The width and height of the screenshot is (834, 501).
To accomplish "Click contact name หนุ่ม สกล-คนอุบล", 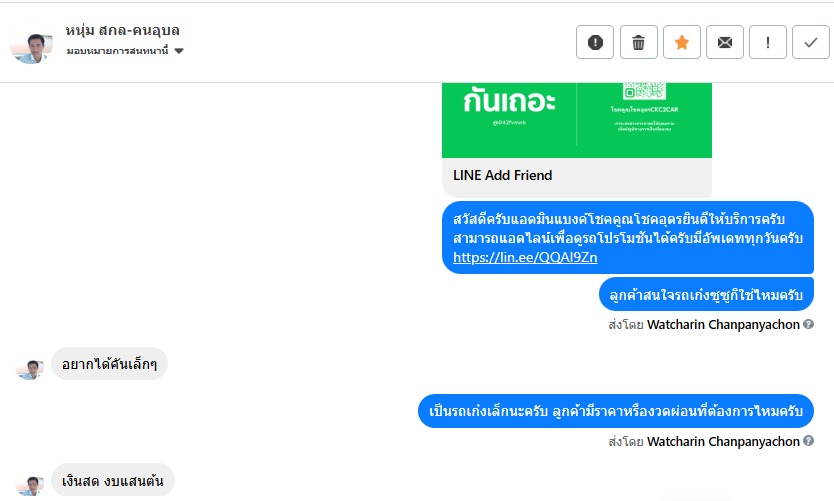I will point(122,30).
